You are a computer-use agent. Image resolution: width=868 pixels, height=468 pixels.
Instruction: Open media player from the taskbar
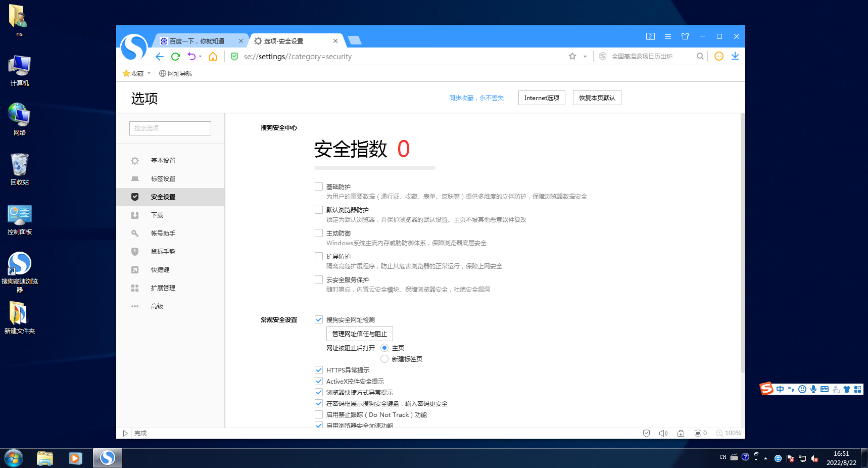(76, 458)
